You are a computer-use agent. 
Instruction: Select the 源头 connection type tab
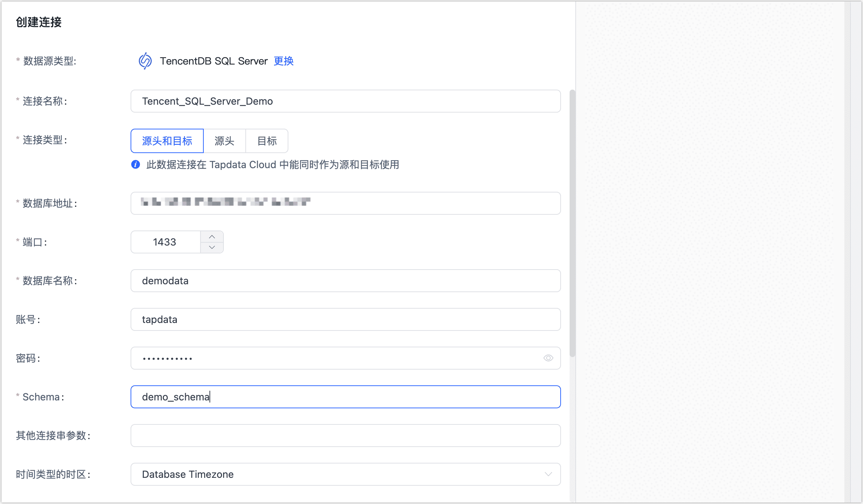[225, 141]
